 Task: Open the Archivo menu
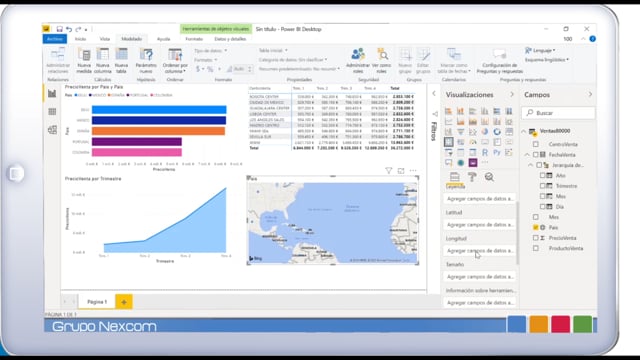tap(55, 39)
